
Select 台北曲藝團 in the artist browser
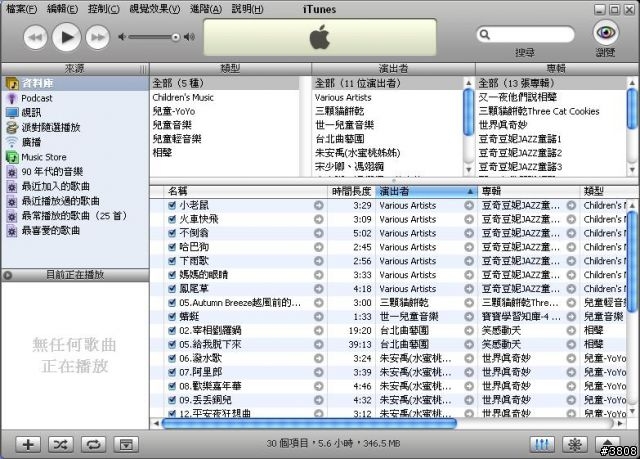pyautogui.click(x=388, y=139)
